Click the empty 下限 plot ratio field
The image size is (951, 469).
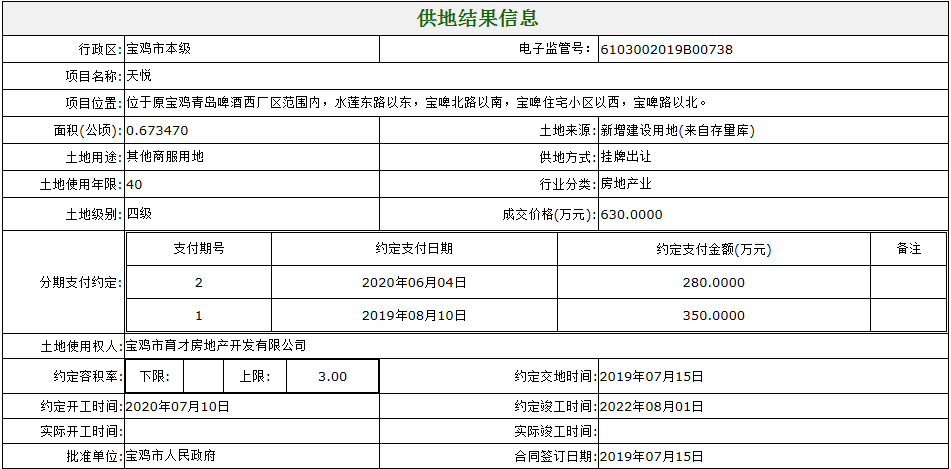pyautogui.click(x=203, y=376)
